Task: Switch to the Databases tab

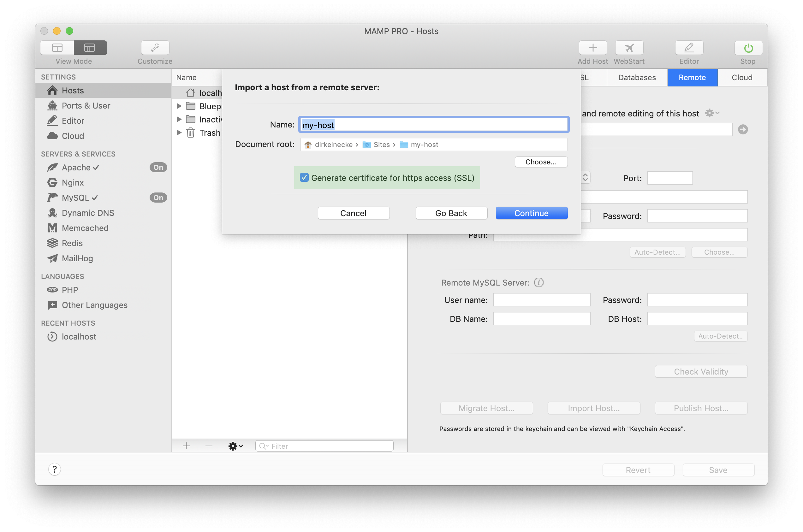Action: 636,77
